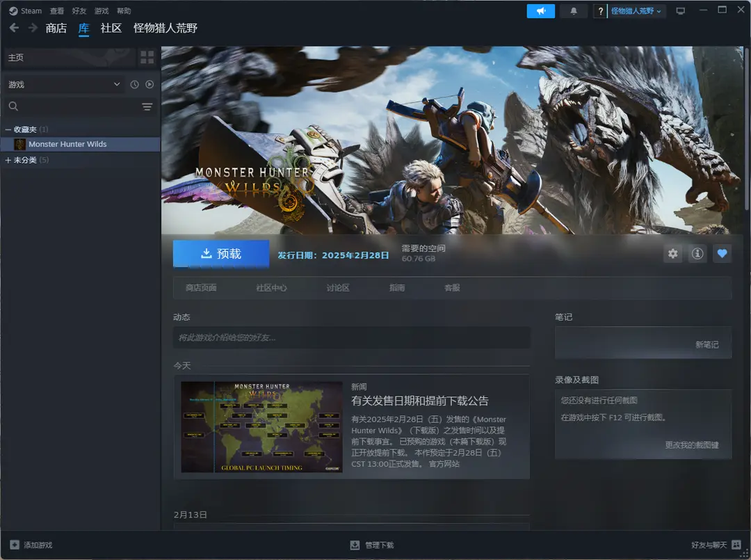Click the activity post input field

(352, 337)
